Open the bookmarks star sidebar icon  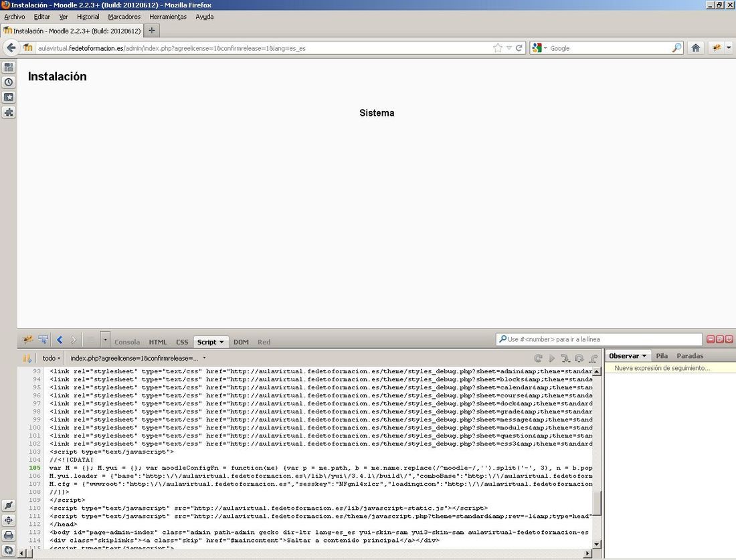pyautogui.click(x=9, y=97)
